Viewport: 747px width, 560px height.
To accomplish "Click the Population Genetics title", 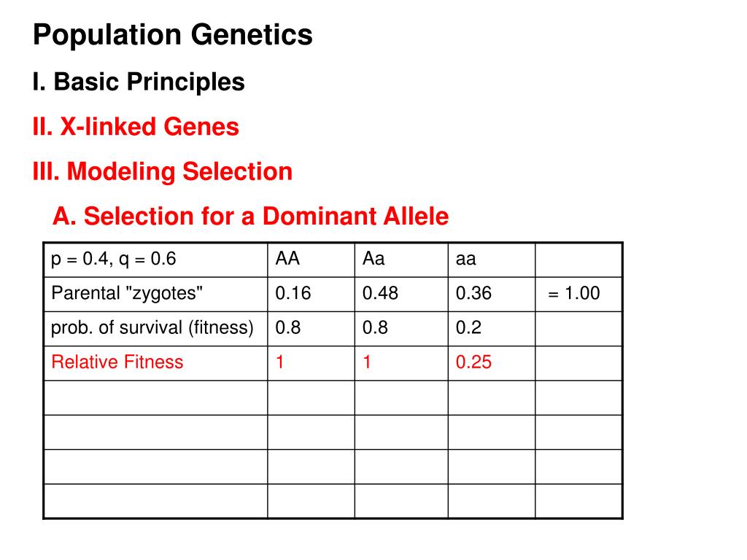I will click(x=172, y=35).
